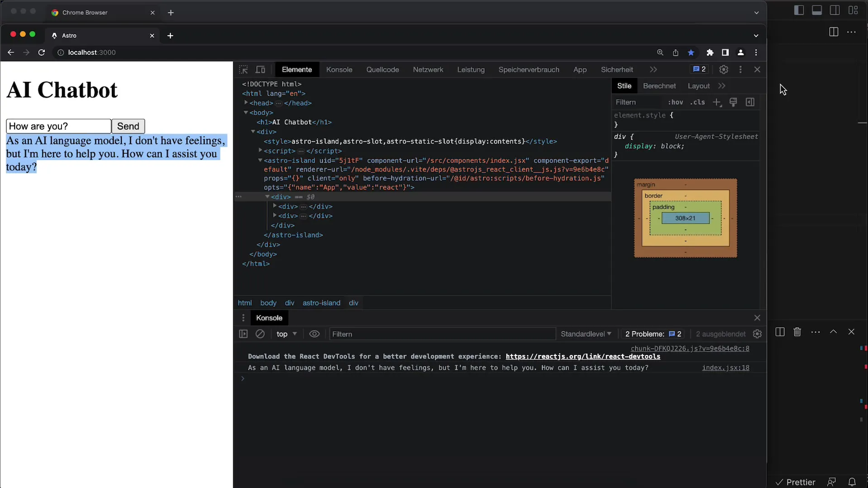Image resolution: width=868 pixels, height=488 pixels.
Task: Open the profile avatar icon
Action: [741, 53]
